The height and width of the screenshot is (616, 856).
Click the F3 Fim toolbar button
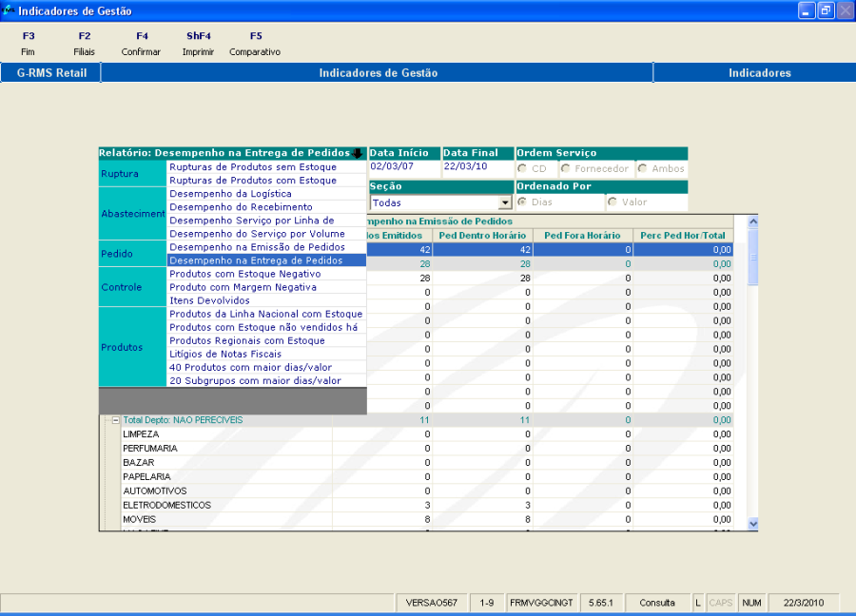28,44
